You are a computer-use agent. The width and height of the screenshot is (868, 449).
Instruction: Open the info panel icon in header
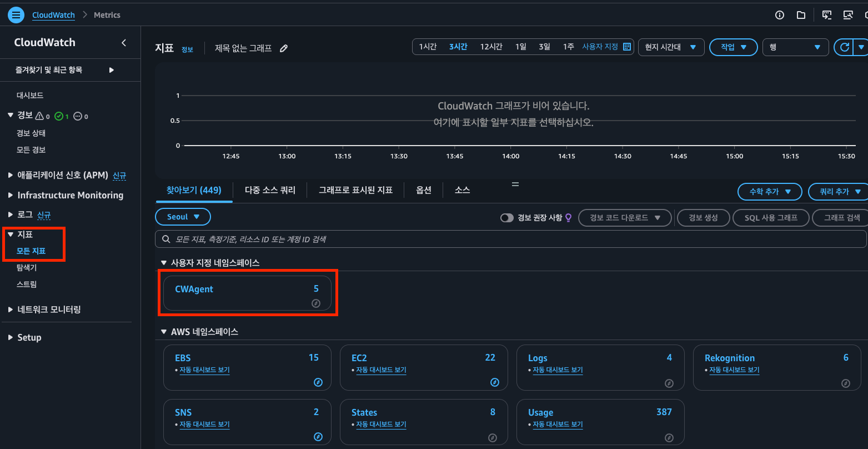[x=780, y=15]
